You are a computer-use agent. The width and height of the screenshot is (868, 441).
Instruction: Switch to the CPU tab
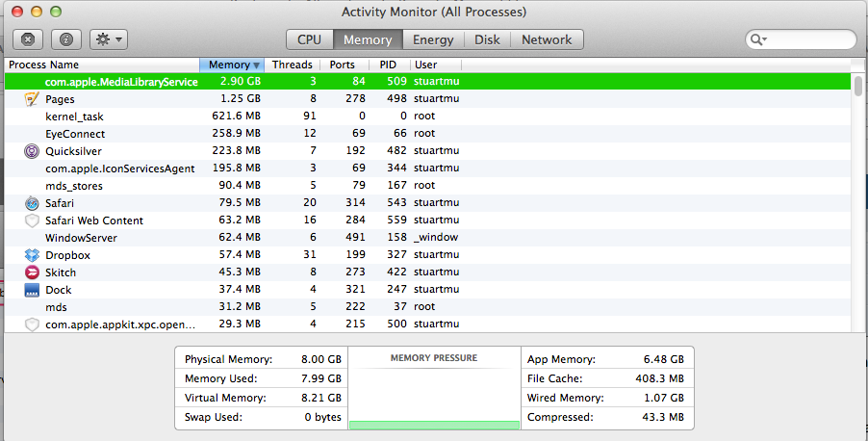coord(310,39)
